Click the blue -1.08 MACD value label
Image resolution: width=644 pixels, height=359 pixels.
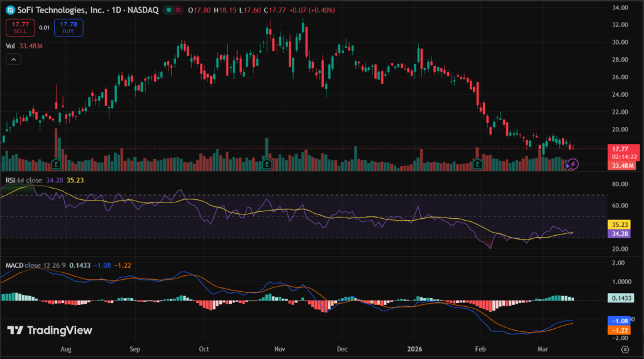619,320
